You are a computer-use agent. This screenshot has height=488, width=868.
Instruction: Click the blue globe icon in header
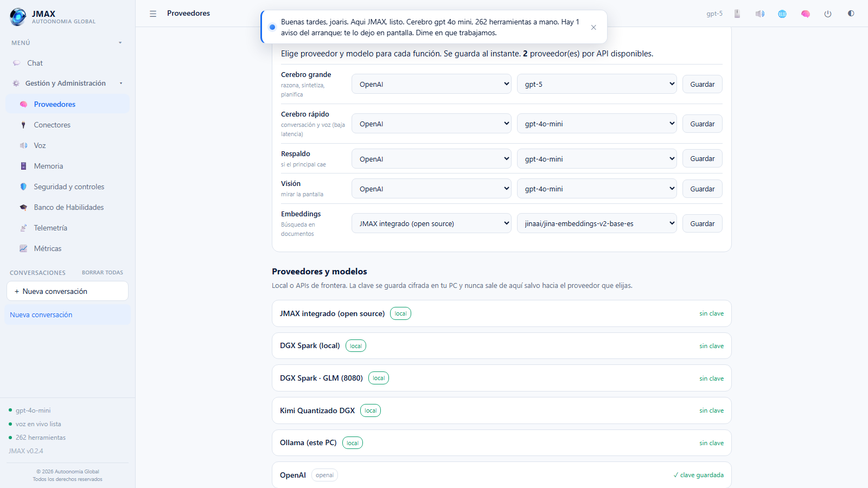tap(782, 14)
